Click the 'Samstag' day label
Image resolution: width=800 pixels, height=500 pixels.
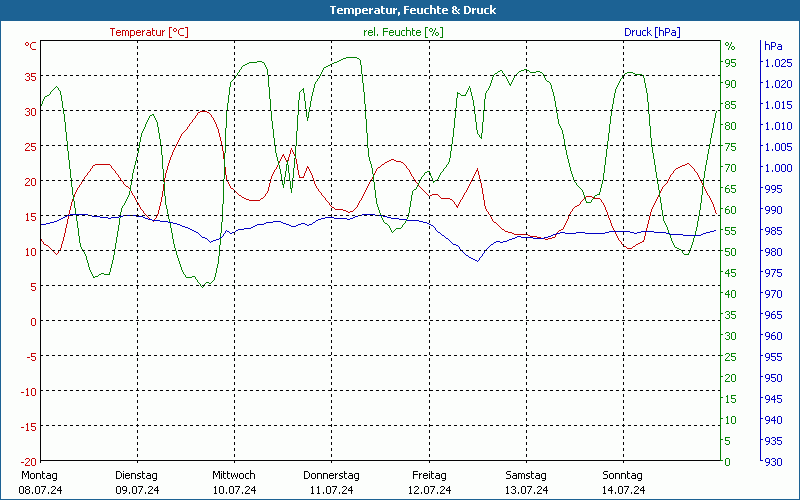526,475
